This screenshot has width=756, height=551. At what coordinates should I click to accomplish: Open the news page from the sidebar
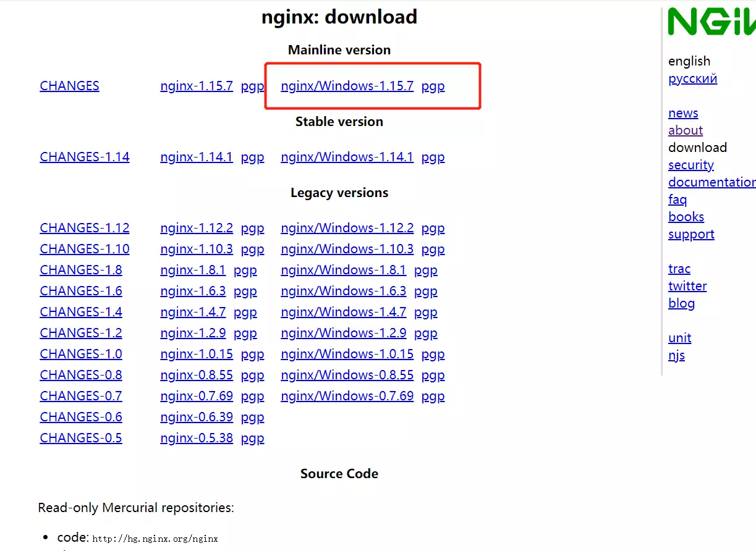[x=682, y=113]
